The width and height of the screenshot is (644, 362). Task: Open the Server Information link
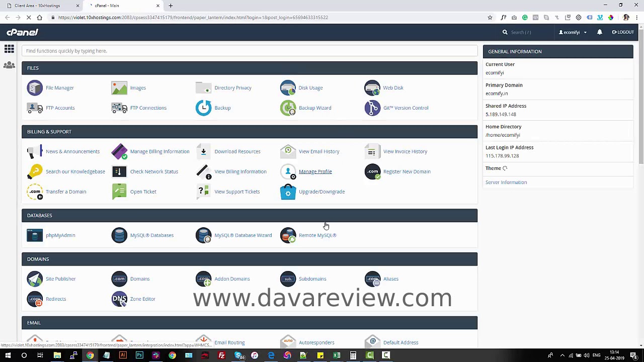point(506,183)
